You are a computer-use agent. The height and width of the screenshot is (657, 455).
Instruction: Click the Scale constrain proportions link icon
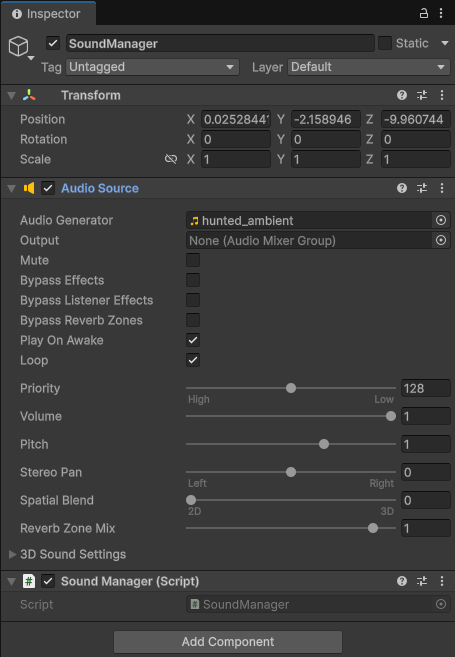tap(171, 159)
